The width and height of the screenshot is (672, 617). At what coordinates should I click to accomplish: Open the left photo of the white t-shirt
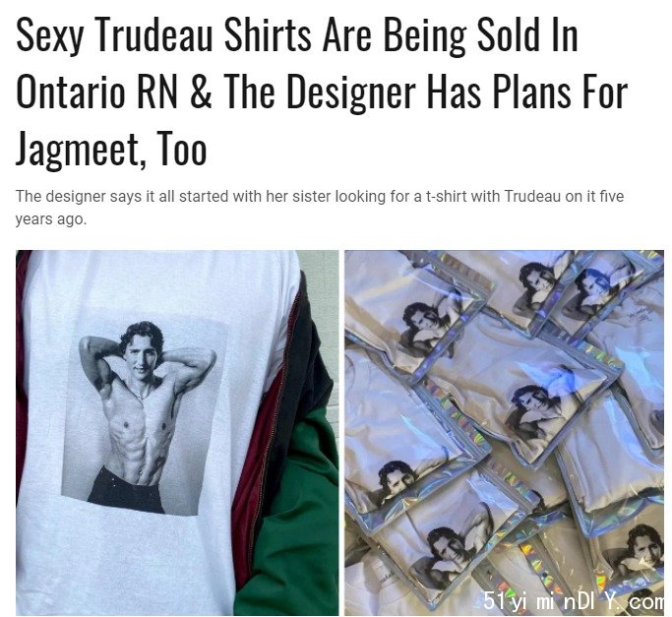(x=177, y=432)
